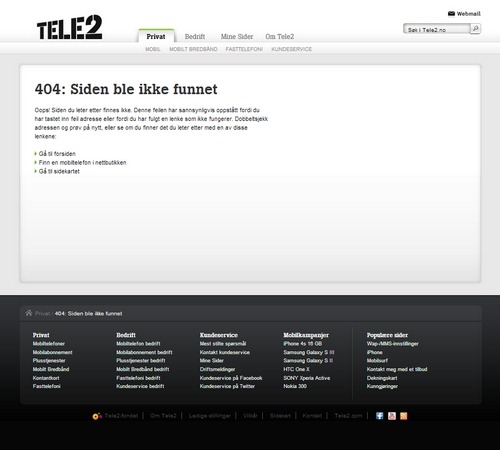Screen dimensions: 500x450
Task: Open Finn en mobiltelefon i nettbutikken link
Action: [83, 163]
